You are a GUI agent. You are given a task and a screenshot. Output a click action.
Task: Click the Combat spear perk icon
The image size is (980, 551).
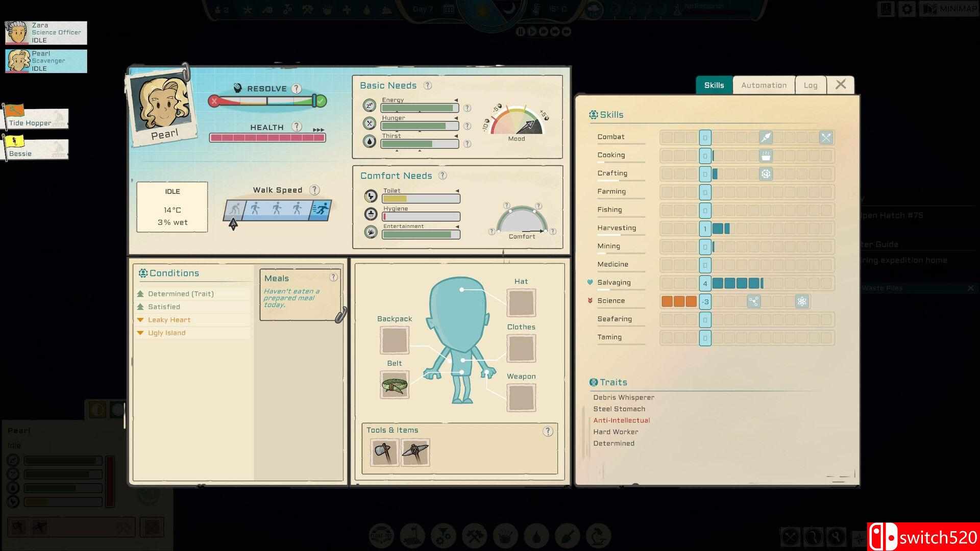(x=766, y=137)
